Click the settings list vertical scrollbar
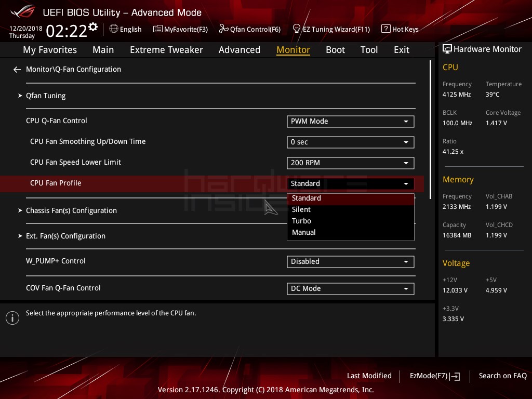This screenshot has height=399, width=532. point(430,129)
